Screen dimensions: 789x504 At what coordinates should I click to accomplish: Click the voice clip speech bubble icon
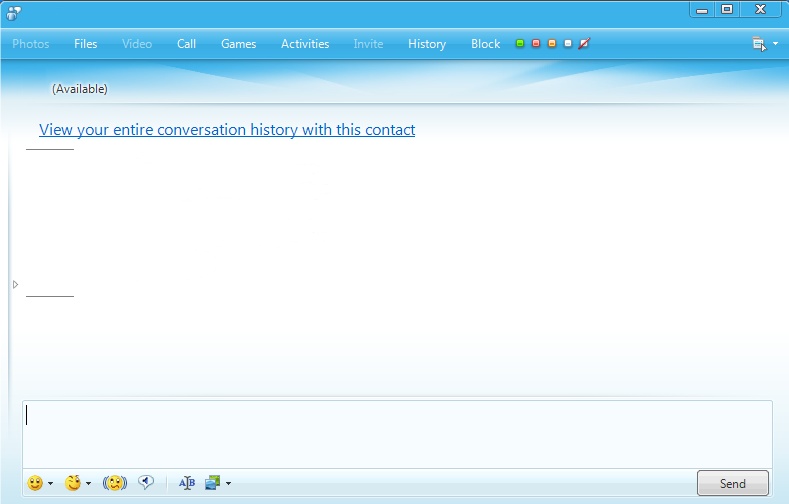[x=146, y=483]
